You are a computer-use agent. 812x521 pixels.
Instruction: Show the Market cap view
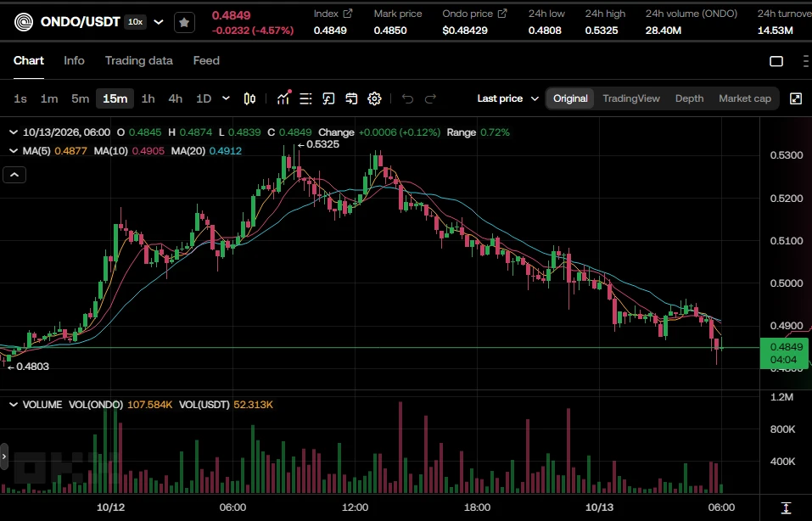pyautogui.click(x=745, y=98)
